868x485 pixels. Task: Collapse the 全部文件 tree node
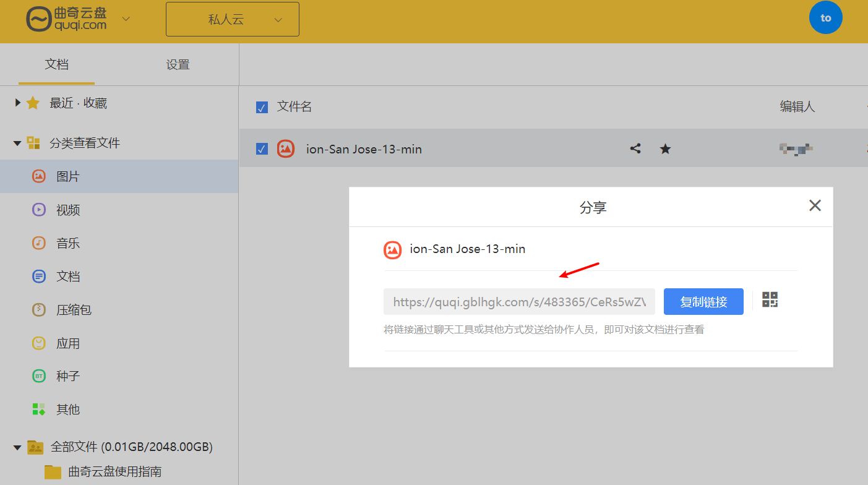click(x=17, y=447)
